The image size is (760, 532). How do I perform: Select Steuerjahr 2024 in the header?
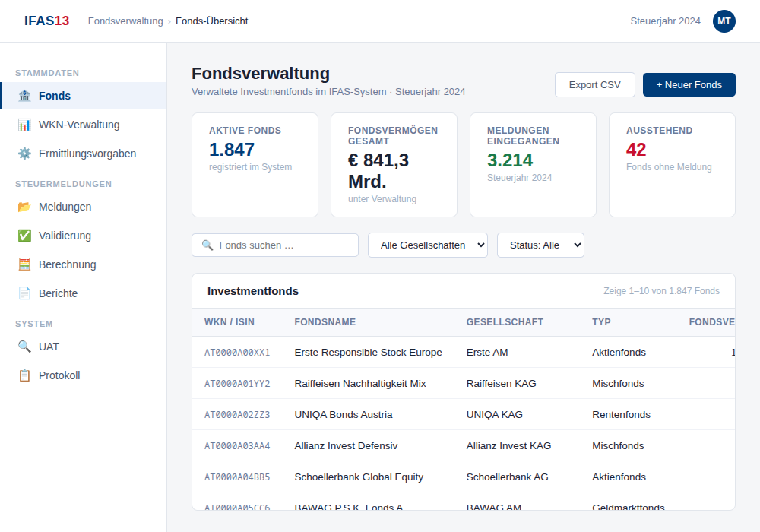coord(665,21)
